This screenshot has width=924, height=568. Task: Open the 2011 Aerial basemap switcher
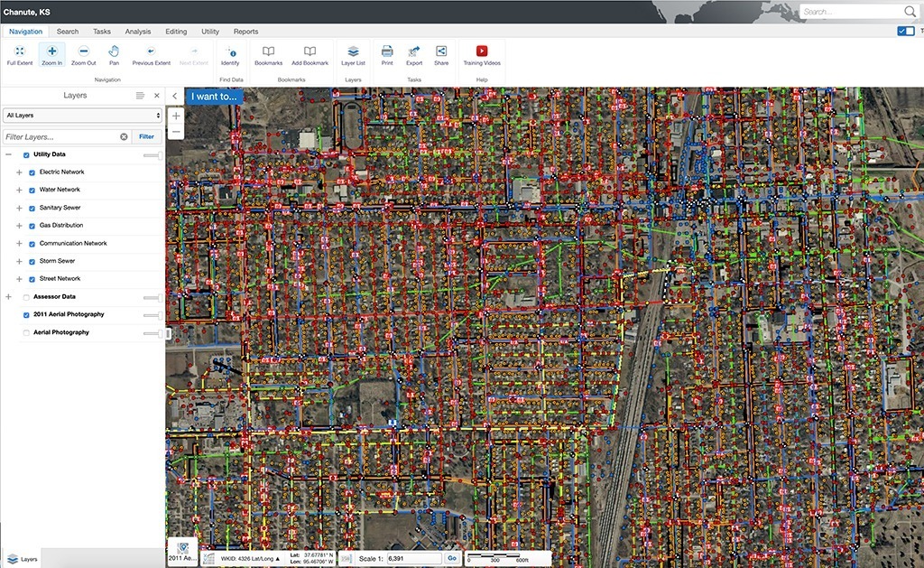[x=182, y=552]
